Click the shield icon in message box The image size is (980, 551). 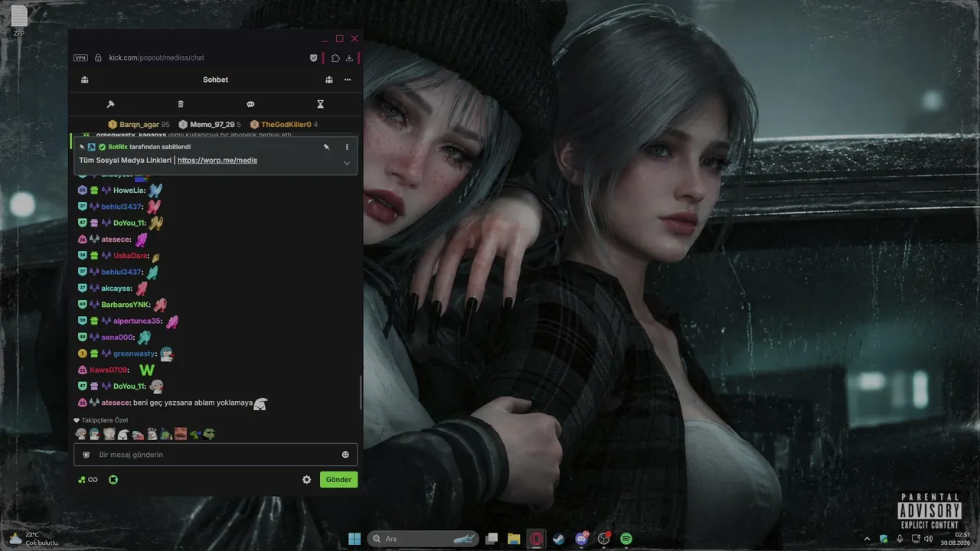pos(86,455)
